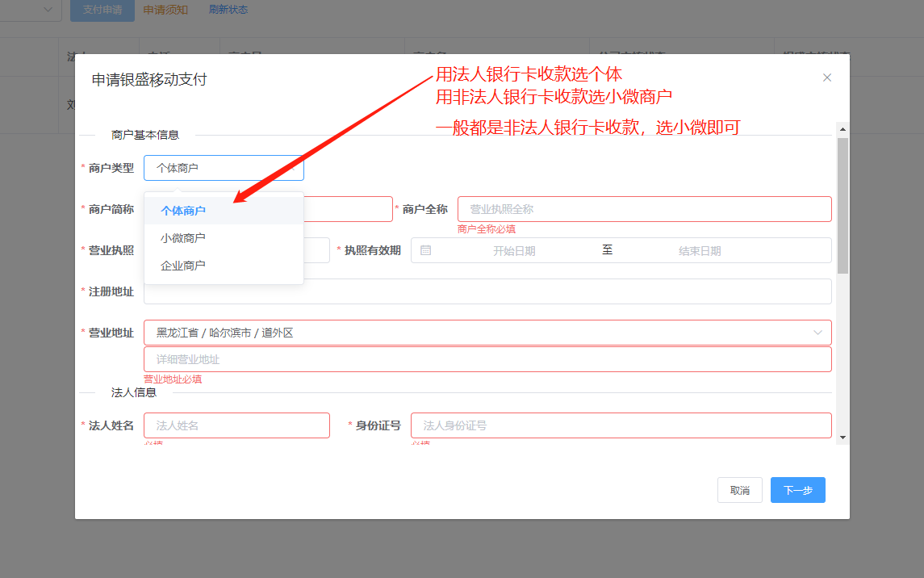Close the 申请银盛移动支付 dialog with X

(826, 77)
